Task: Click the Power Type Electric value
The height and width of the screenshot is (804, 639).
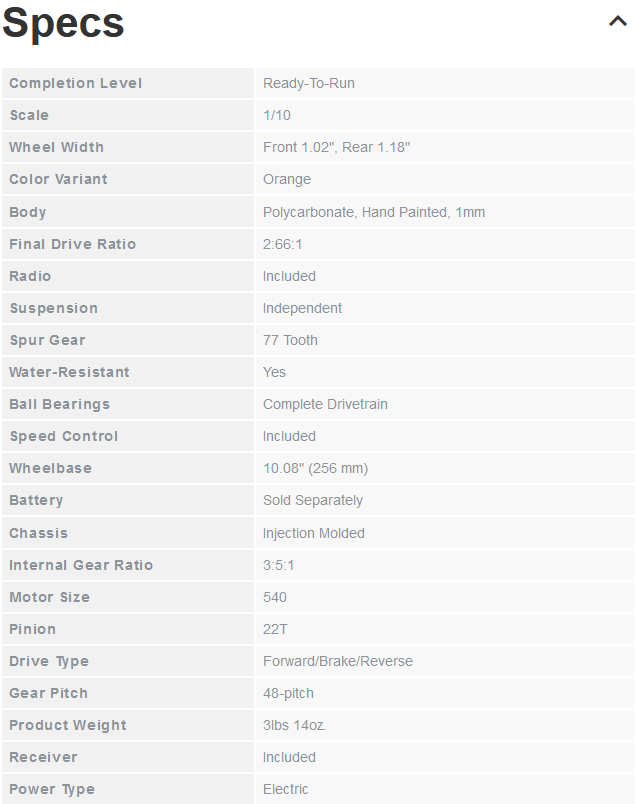Action: click(x=286, y=789)
